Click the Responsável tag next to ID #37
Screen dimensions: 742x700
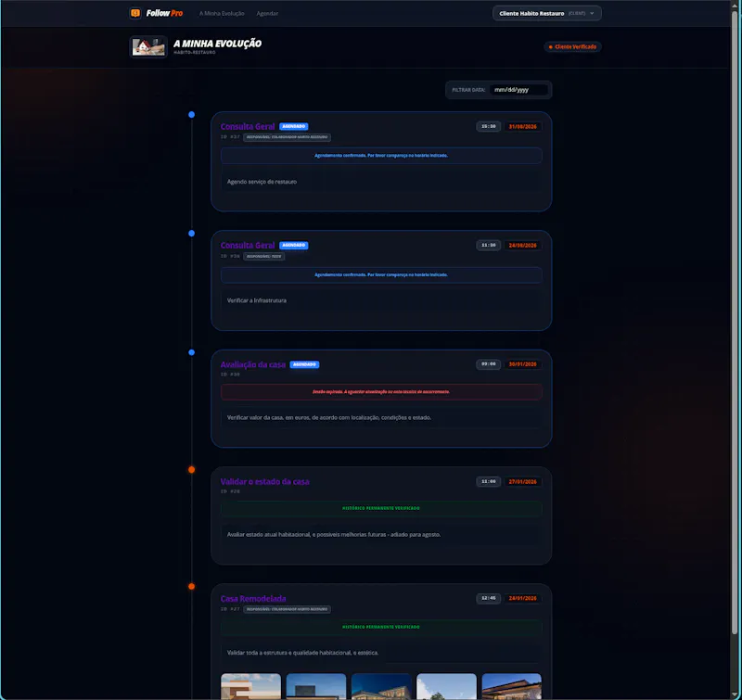(287, 137)
